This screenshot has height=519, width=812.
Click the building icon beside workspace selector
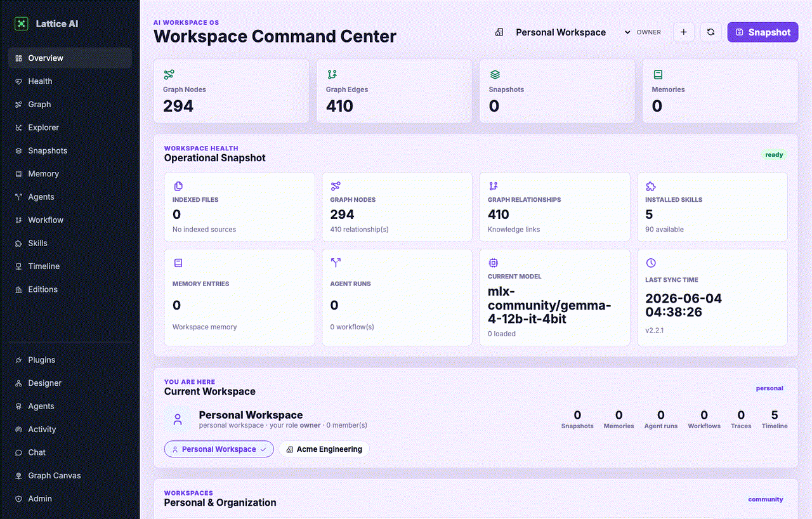coord(499,32)
